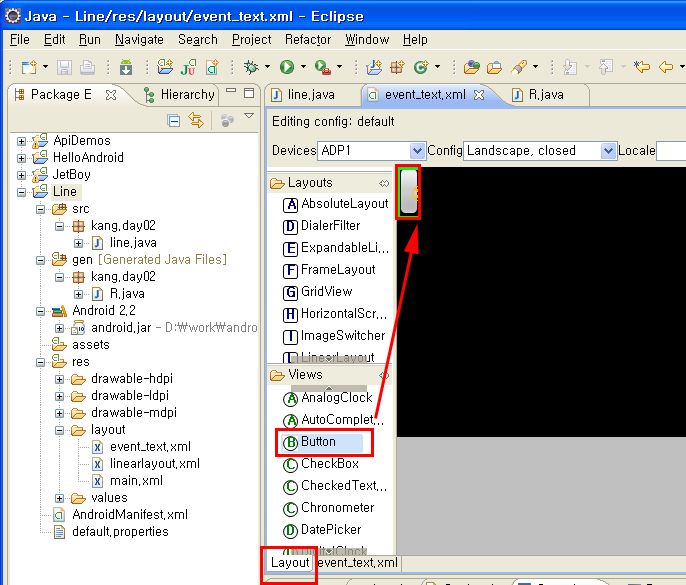The width and height of the screenshot is (686, 585).
Task: Select GridView in Layouts palette
Action: coord(317,292)
